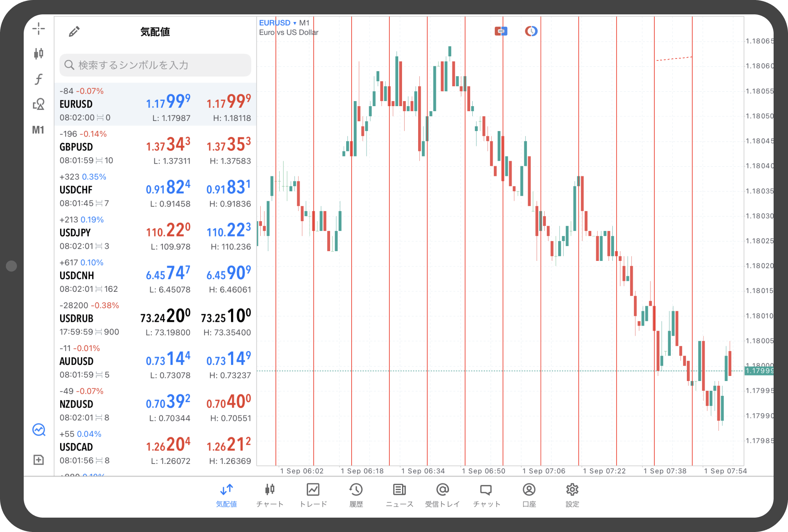The height and width of the screenshot is (532, 788).
Task: Click USDCHF bid price 0.91824
Action: [168, 187]
